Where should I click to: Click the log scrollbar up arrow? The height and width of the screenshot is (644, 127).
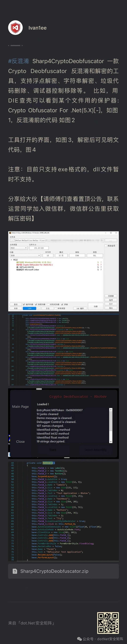coord(111,410)
